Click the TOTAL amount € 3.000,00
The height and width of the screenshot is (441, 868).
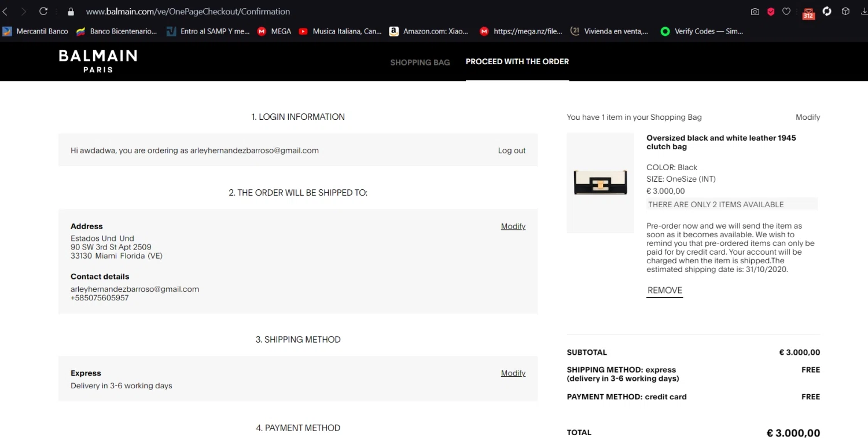[x=793, y=433]
